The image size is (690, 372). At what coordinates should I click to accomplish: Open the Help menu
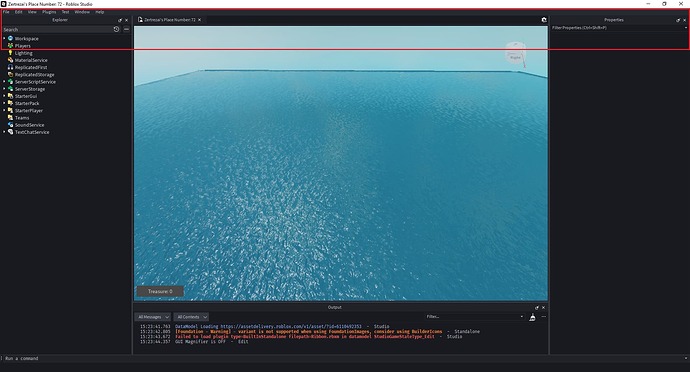(100, 12)
